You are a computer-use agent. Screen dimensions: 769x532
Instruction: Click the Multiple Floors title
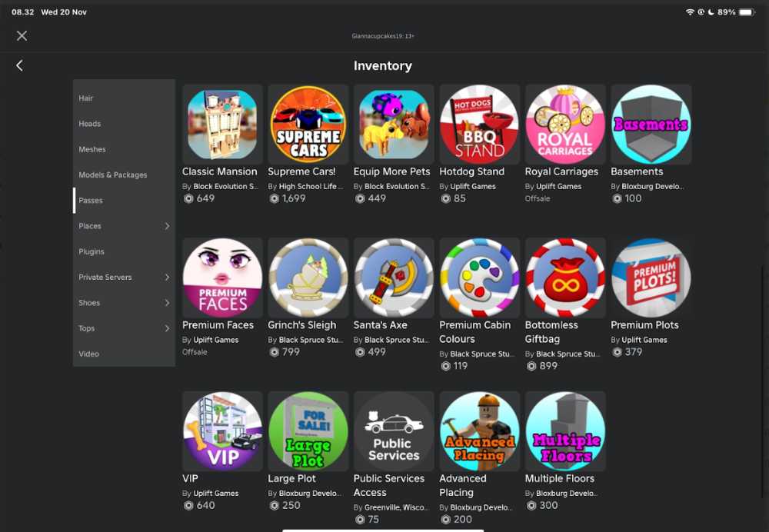[x=560, y=478]
